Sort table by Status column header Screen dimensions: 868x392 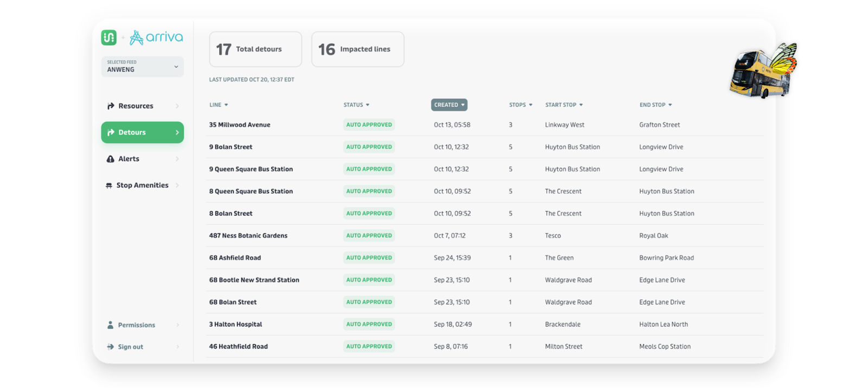(356, 105)
